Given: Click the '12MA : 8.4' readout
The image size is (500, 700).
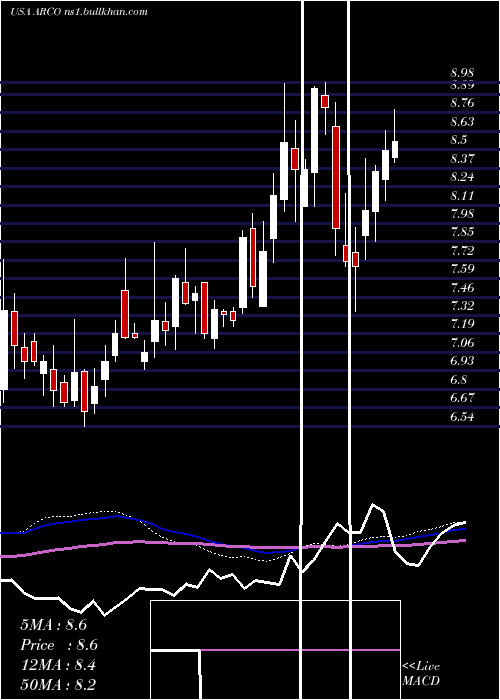Looking at the screenshot, I should [57, 665].
